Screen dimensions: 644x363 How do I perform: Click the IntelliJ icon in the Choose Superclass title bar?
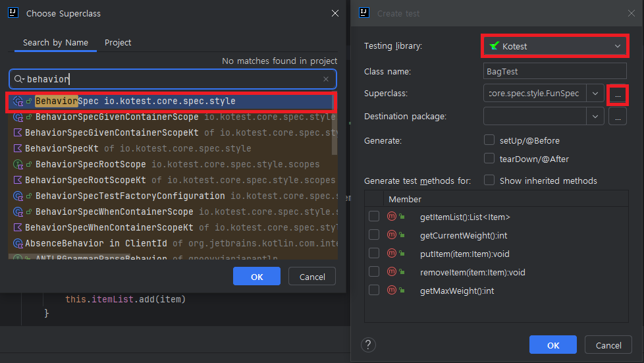click(13, 13)
